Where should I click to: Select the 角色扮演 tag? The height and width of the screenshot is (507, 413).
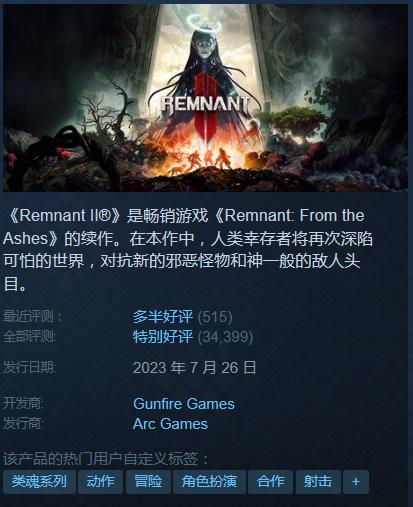coord(209,482)
